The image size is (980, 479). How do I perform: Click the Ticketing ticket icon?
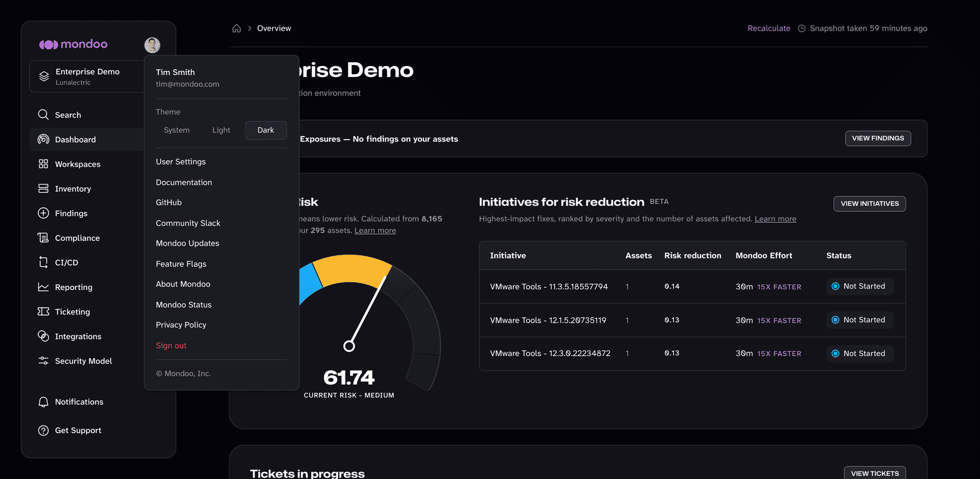43,311
